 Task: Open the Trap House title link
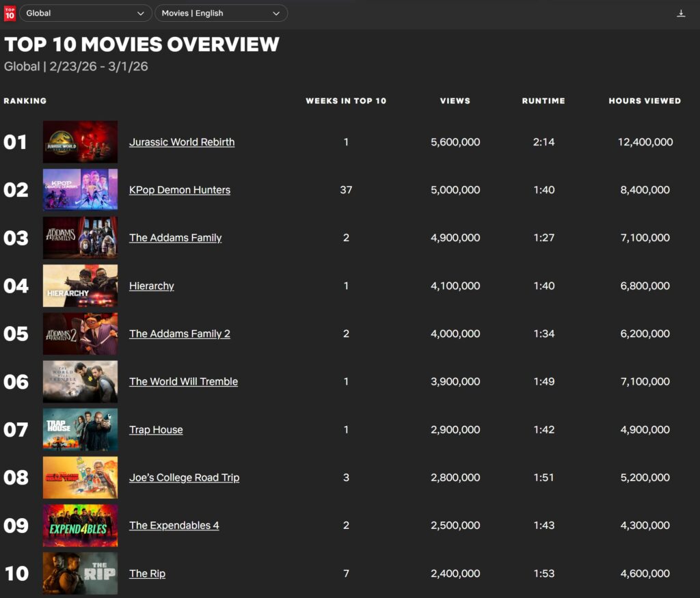coord(156,430)
